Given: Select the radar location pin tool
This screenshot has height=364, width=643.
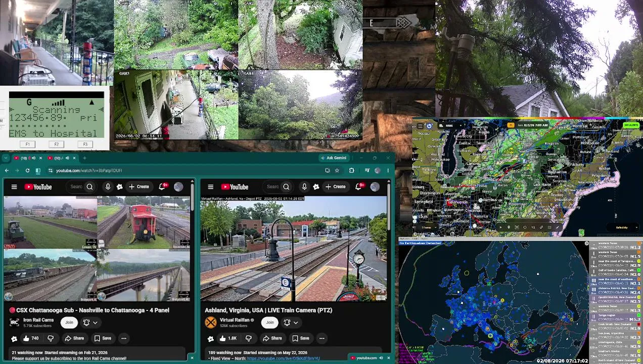Looking at the screenshot, I should click(x=509, y=227).
